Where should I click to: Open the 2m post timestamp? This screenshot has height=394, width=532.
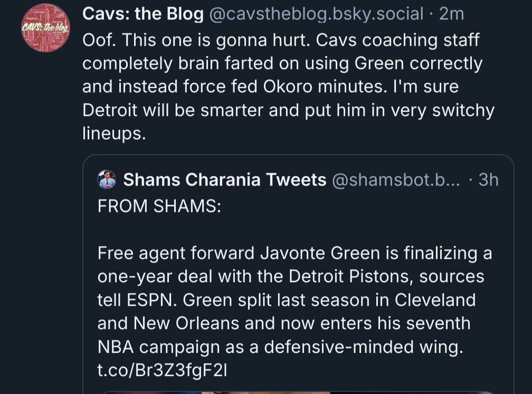(x=451, y=14)
